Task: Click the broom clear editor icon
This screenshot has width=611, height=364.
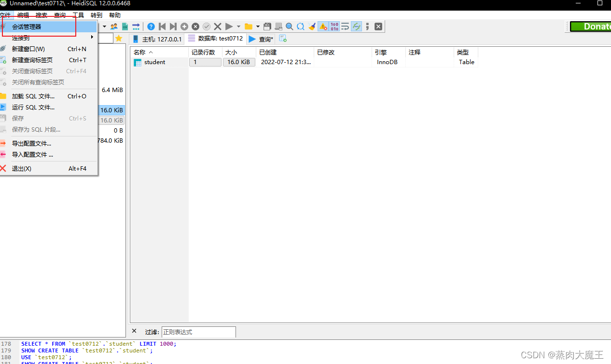Action: (312, 27)
